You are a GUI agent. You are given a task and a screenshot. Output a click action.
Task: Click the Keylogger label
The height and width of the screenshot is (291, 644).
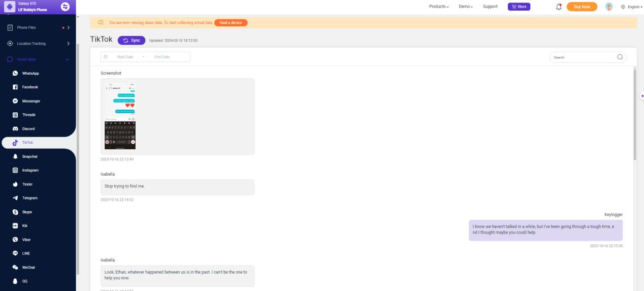click(613, 215)
